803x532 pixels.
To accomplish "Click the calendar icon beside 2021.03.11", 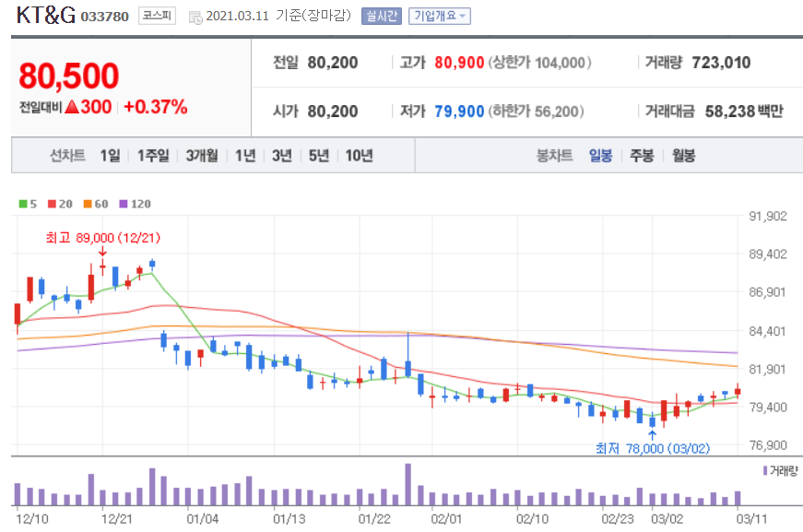I will pyautogui.click(x=195, y=18).
